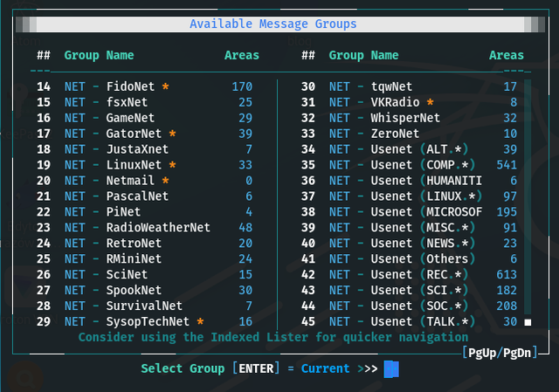Select Usenet (NEWS.*) group
Image resolution: width=559 pixels, height=392 pixels.
point(410,244)
